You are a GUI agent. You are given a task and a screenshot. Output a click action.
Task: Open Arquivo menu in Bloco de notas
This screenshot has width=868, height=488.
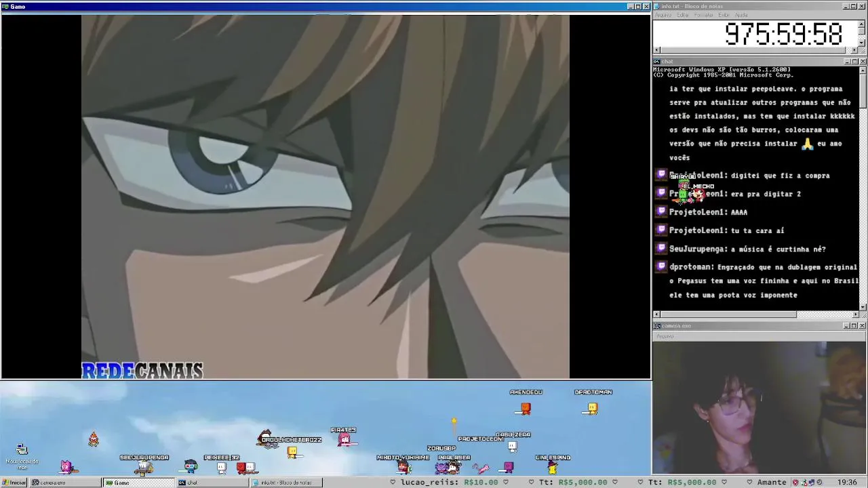tap(663, 15)
